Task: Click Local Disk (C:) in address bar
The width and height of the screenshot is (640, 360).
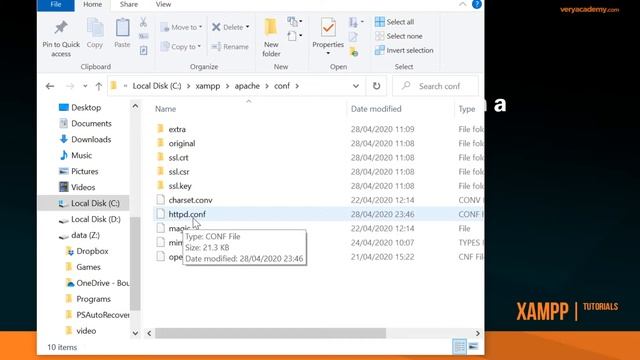Action: click(x=157, y=86)
